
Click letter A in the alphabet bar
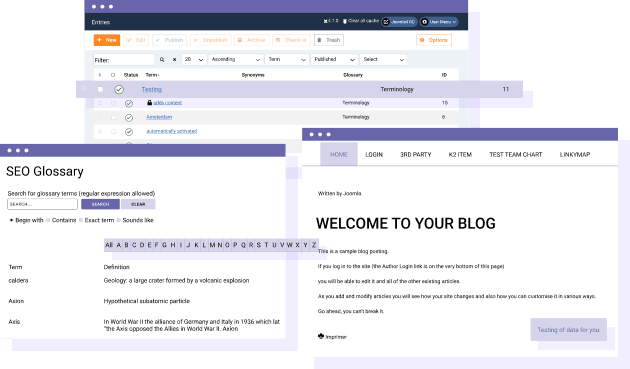(x=119, y=245)
